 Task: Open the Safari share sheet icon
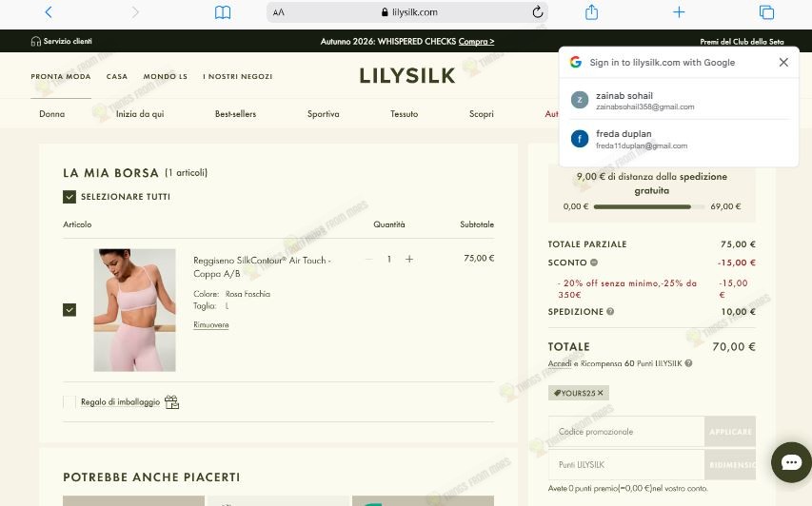tap(591, 12)
